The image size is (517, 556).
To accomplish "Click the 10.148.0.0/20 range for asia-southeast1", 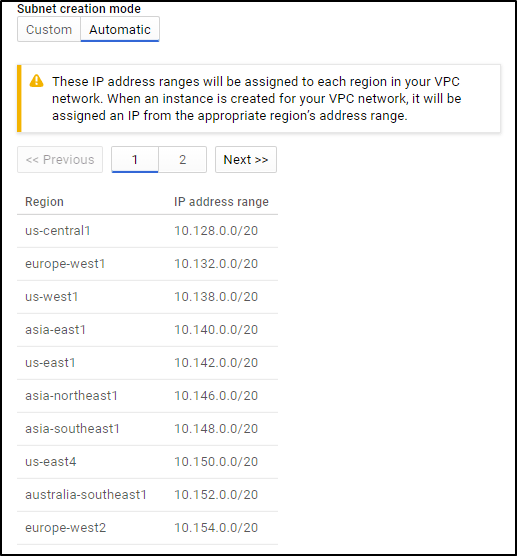I will coord(216,429).
